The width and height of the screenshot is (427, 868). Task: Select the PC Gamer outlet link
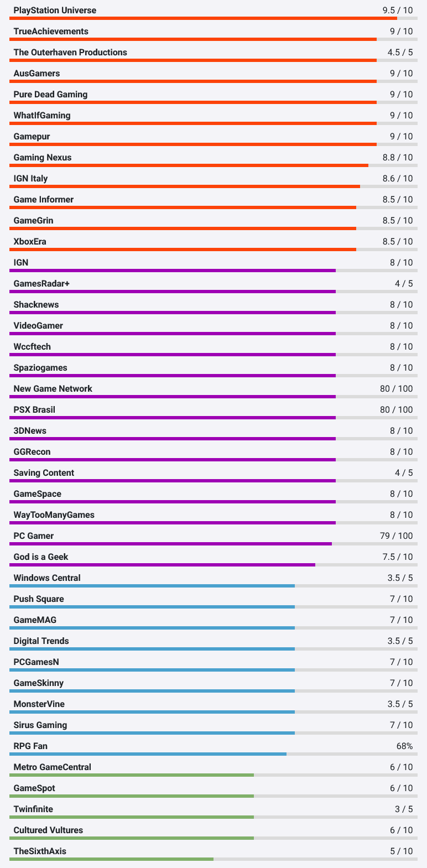(x=34, y=536)
